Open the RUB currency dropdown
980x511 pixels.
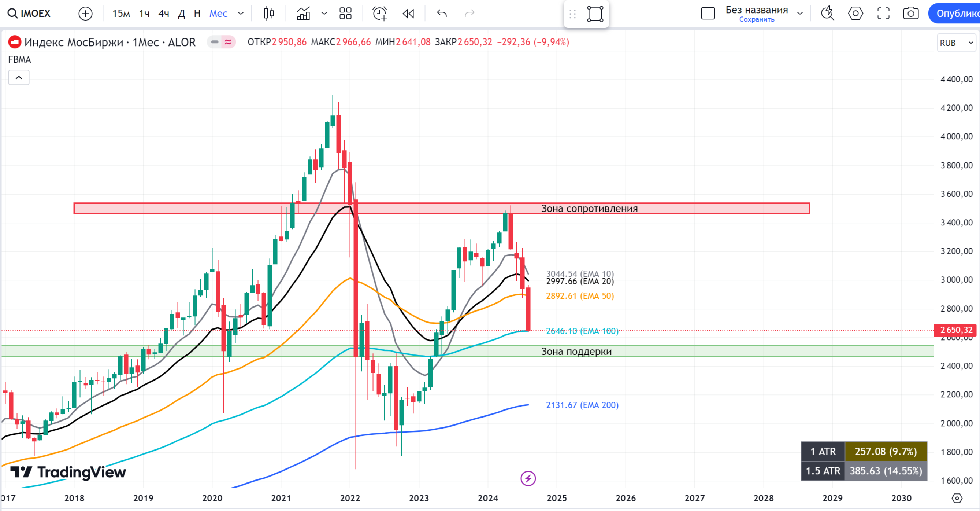pos(956,43)
